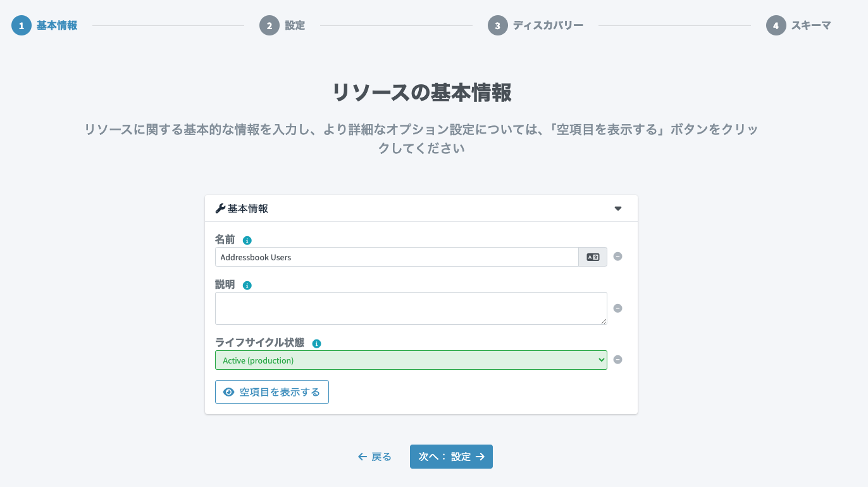Click the 名前 label

pos(225,239)
